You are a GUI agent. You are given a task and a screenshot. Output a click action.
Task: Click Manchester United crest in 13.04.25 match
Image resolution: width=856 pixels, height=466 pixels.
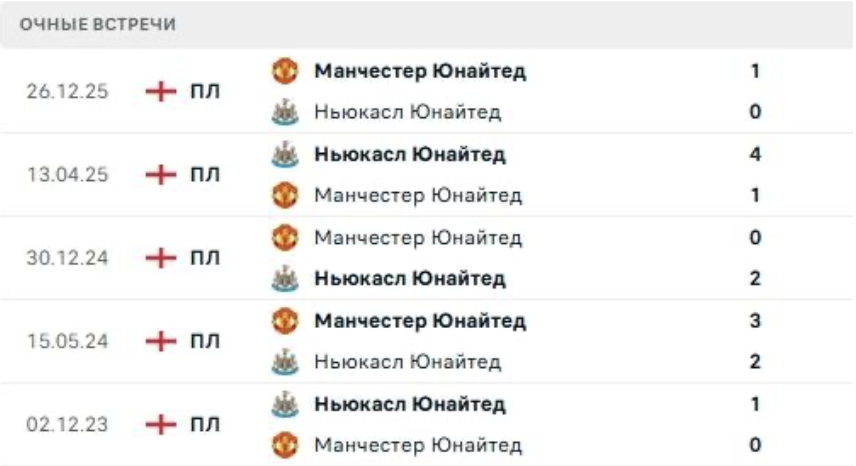click(x=285, y=195)
